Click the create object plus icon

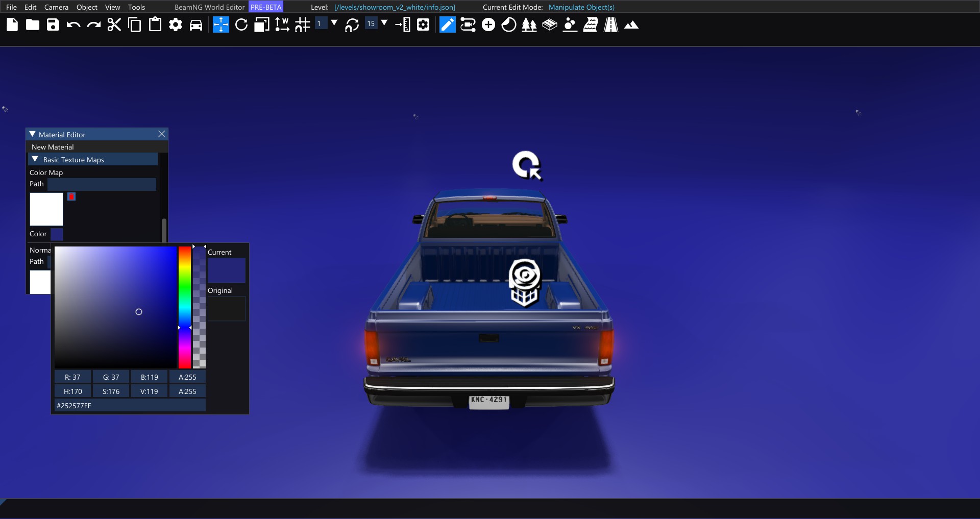(488, 24)
